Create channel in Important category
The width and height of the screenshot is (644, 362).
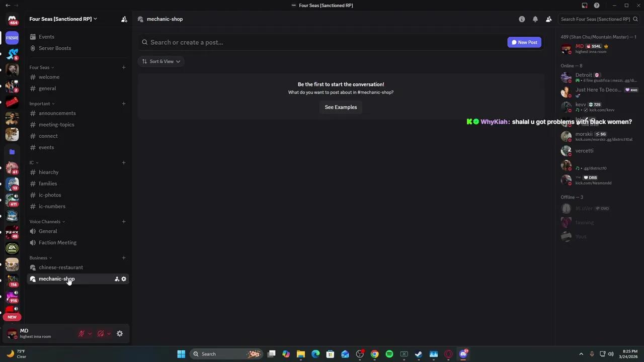click(123, 104)
